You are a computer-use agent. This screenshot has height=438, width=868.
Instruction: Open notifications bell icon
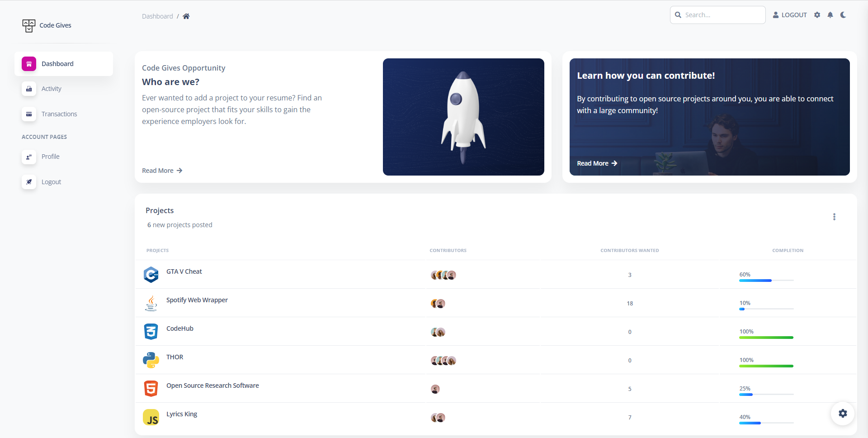(x=830, y=15)
